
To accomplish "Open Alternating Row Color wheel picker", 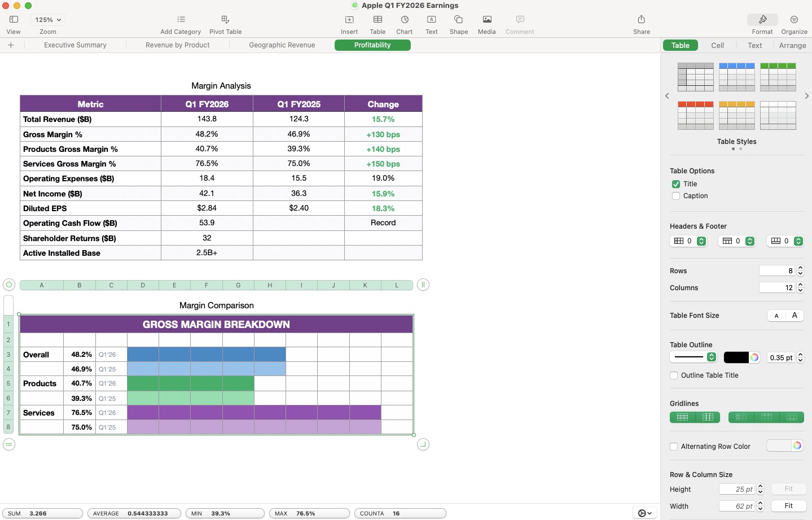I will [797, 446].
